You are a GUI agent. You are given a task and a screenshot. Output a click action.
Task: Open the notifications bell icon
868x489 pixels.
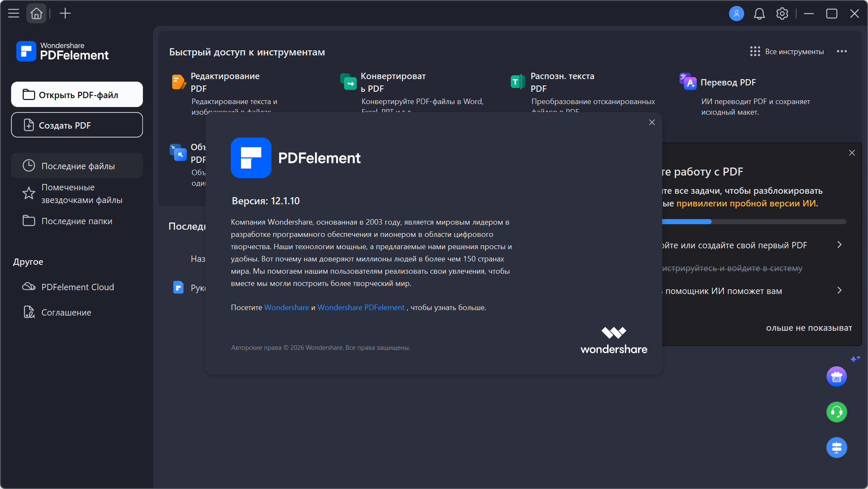tap(759, 14)
